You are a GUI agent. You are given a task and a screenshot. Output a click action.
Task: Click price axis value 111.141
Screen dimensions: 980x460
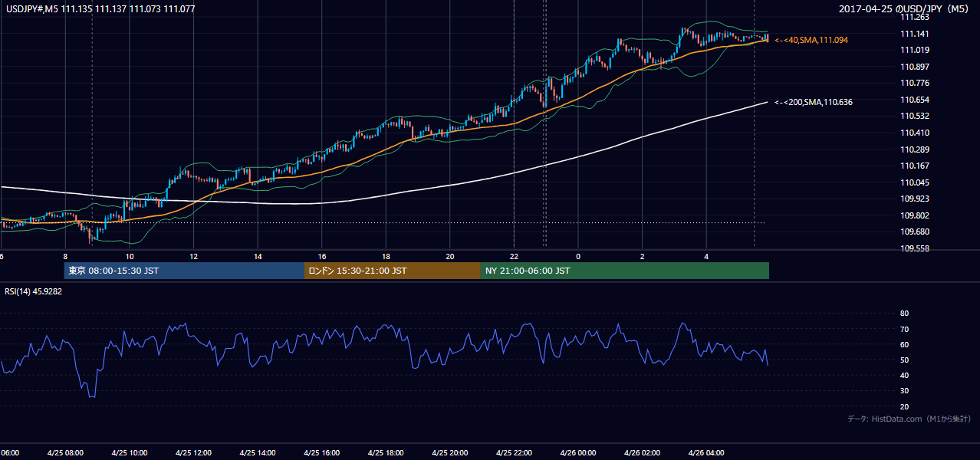tap(914, 34)
